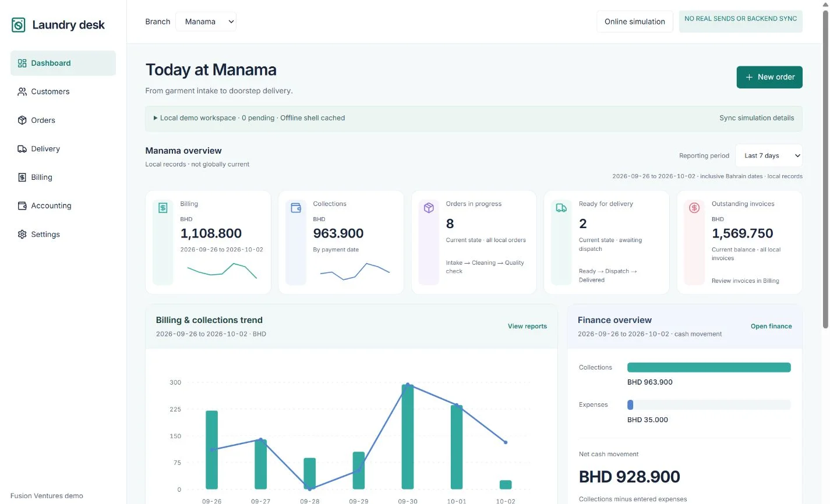Click the Ready for delivery truck icon

click(x=561, y=208)
